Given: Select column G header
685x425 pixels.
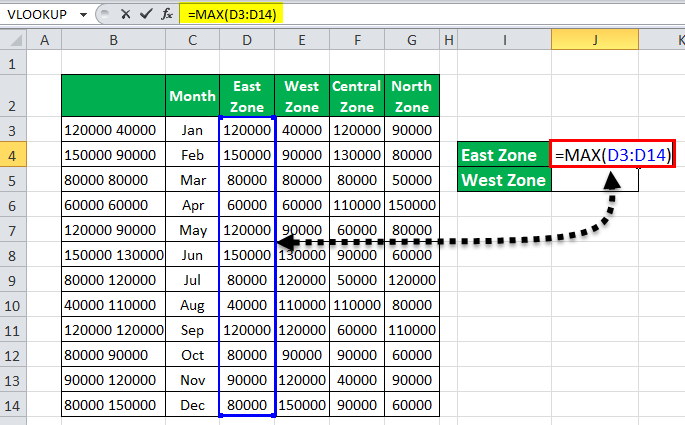Looking at the screenshot, I should coord(412,40).
